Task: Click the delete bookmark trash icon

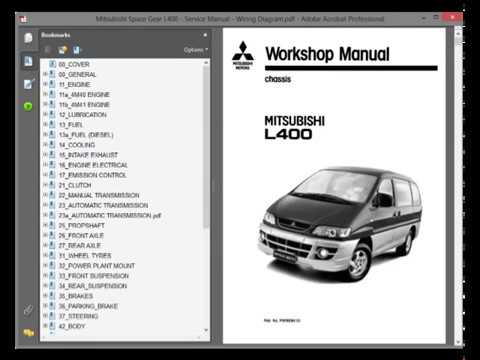Action: tap(48, 50)
